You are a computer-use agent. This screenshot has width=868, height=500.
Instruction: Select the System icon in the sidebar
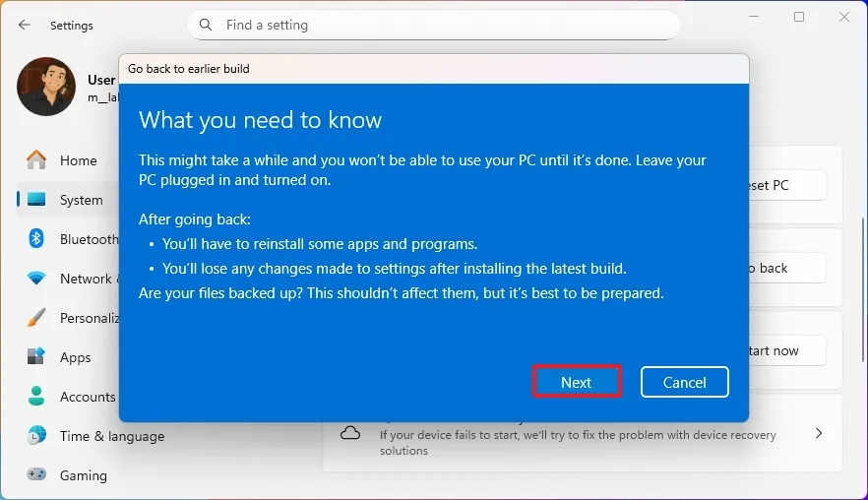pyautogui.click(x=36, y=200)
